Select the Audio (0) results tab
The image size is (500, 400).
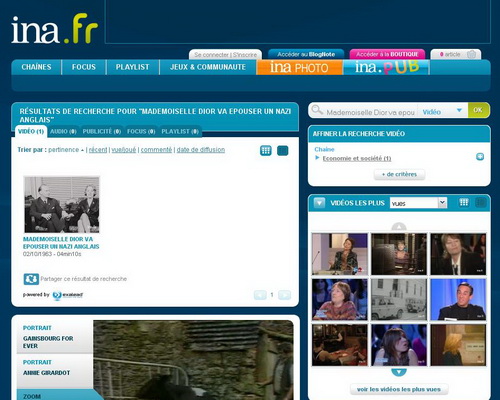click(x=63, y=131)
